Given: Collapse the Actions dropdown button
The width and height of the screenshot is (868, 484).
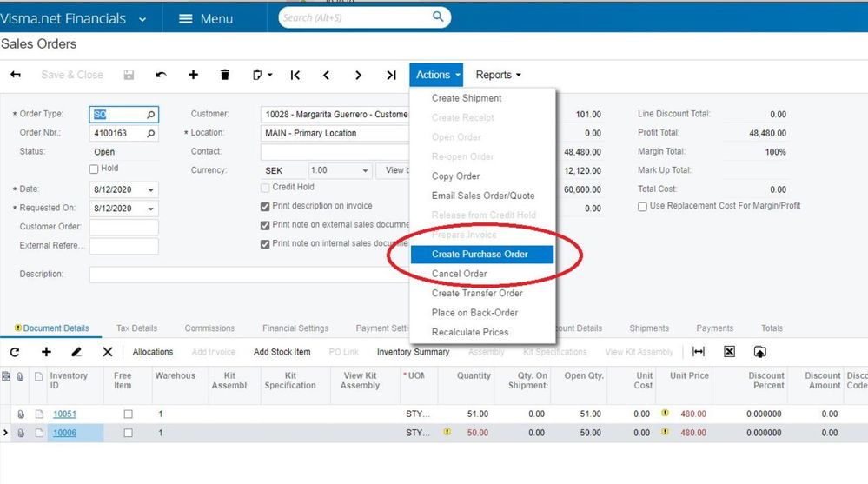Looking at the screenshot, I should [x=436, y=75].
